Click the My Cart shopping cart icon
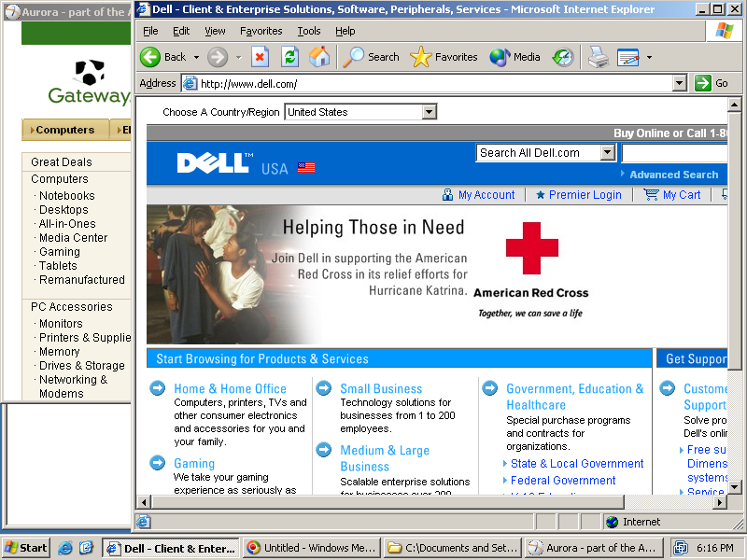 click(651, 194)
